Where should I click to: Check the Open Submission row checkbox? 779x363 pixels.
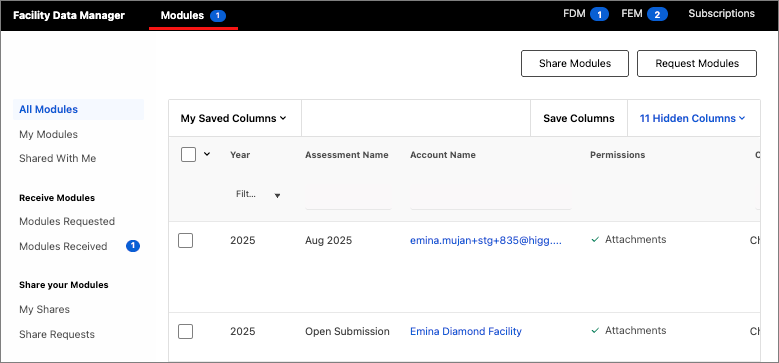click(x=185, y=331)
